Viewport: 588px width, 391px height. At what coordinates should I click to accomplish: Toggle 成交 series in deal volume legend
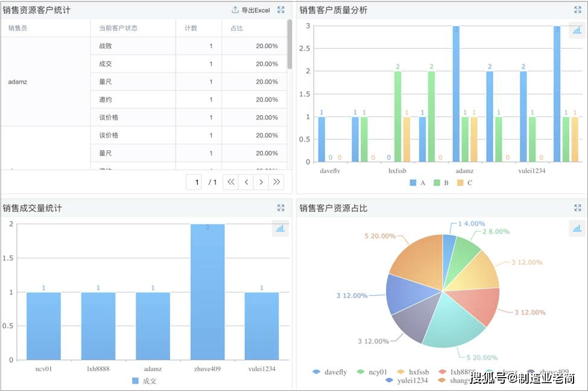(x=144, y=381)
